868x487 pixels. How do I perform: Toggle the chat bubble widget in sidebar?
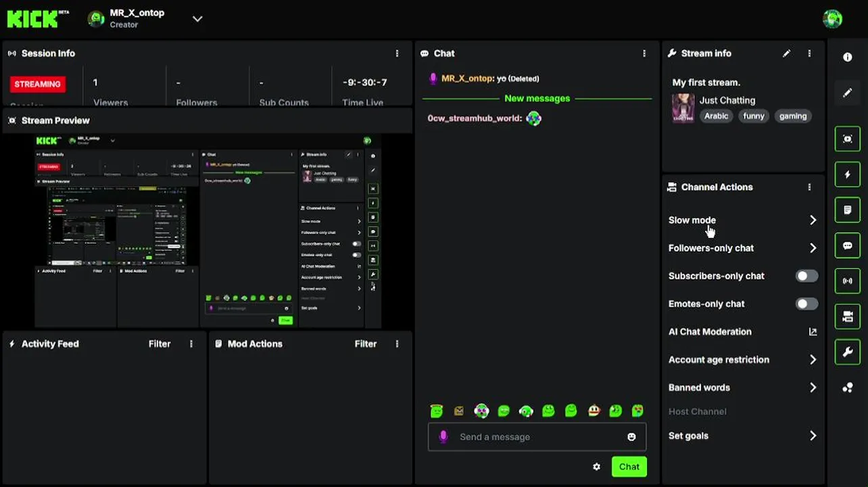click(x=847, y=246)
